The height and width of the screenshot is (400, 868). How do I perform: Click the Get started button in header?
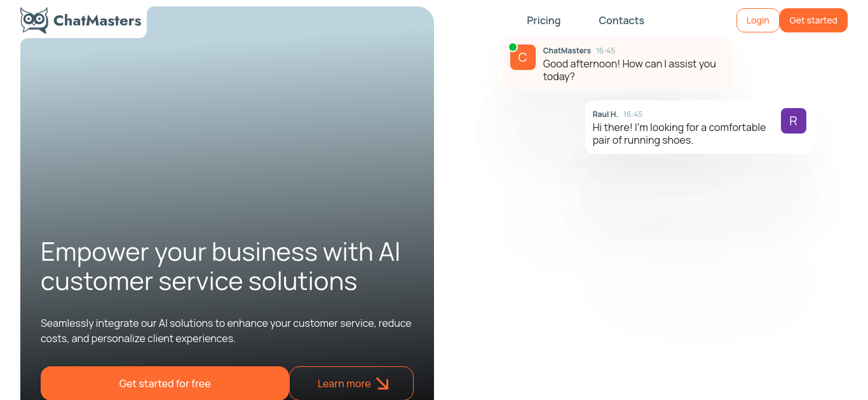[x=813, y=20]
